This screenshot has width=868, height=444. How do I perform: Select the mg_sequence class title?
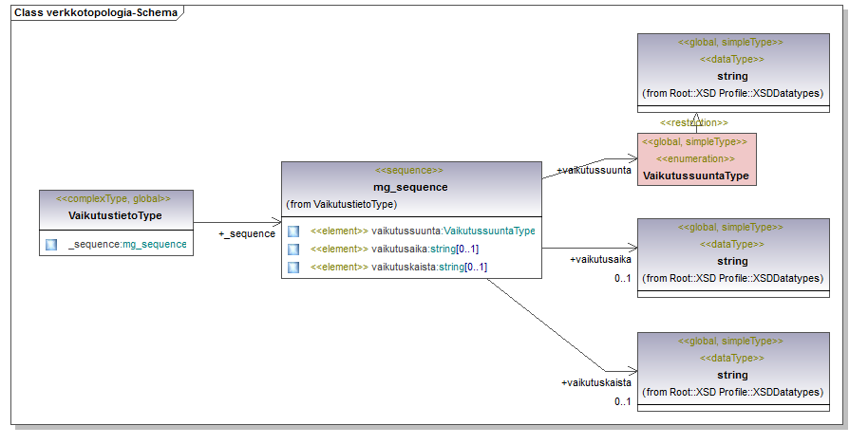point(410,187)
